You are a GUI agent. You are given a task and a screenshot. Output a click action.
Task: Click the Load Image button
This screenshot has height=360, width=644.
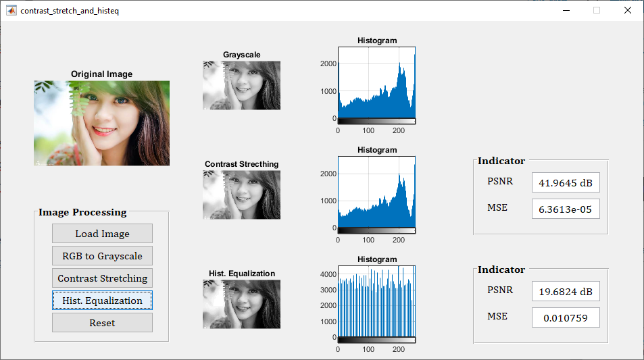click(102, 234)
